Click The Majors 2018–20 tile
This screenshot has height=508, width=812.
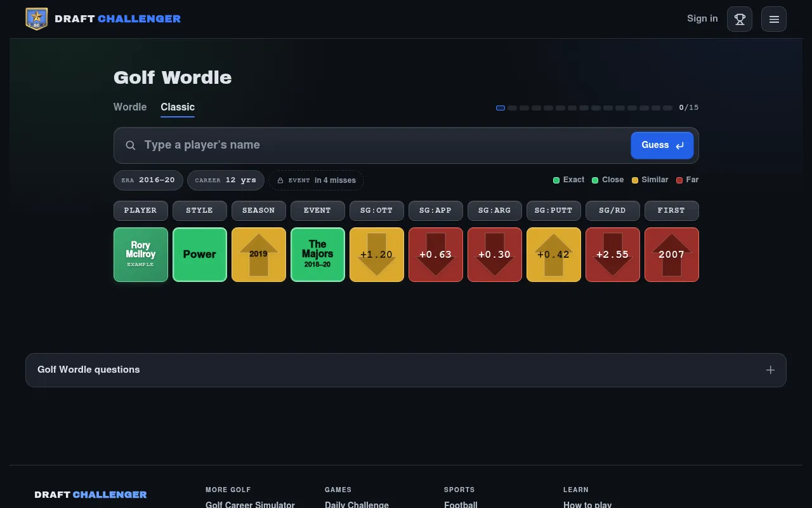coord(318,255)
